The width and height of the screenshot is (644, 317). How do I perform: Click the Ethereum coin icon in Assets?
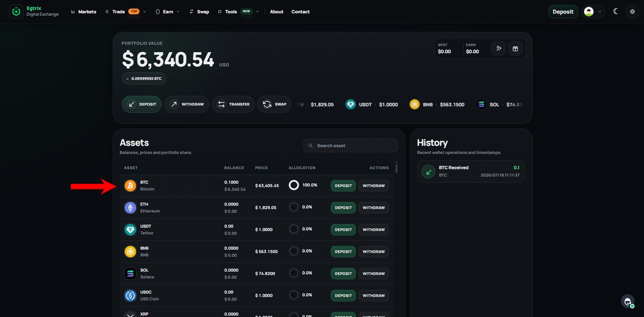tap(130, 207)
